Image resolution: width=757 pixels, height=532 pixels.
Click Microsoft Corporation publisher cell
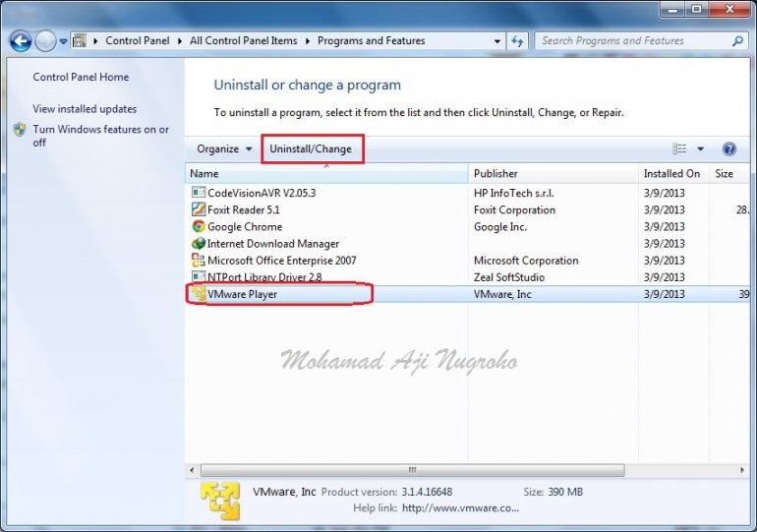(526, 261)
